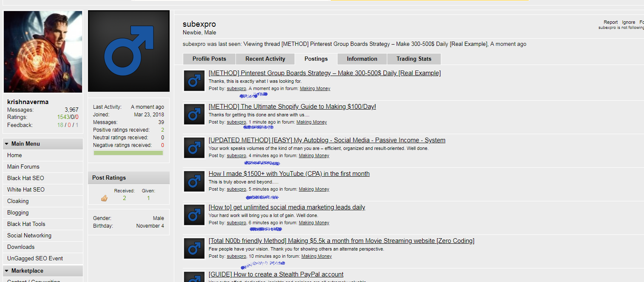Select the Postings tab

316,59
